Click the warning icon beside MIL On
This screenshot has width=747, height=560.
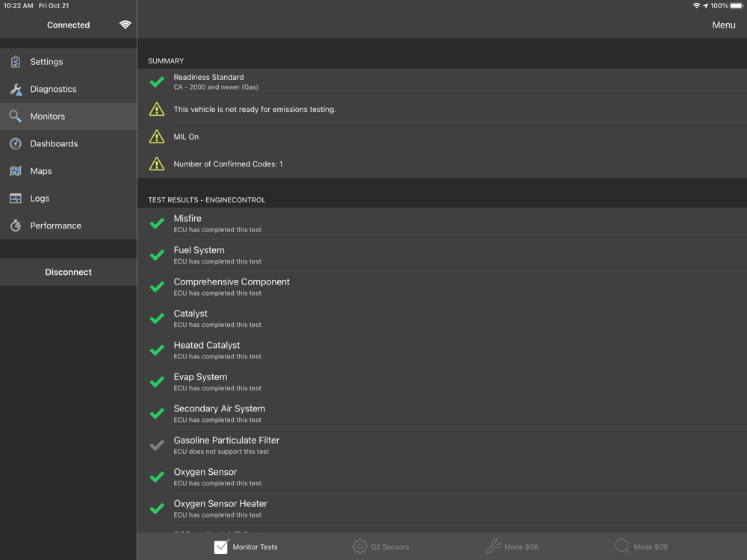point(157,137)
